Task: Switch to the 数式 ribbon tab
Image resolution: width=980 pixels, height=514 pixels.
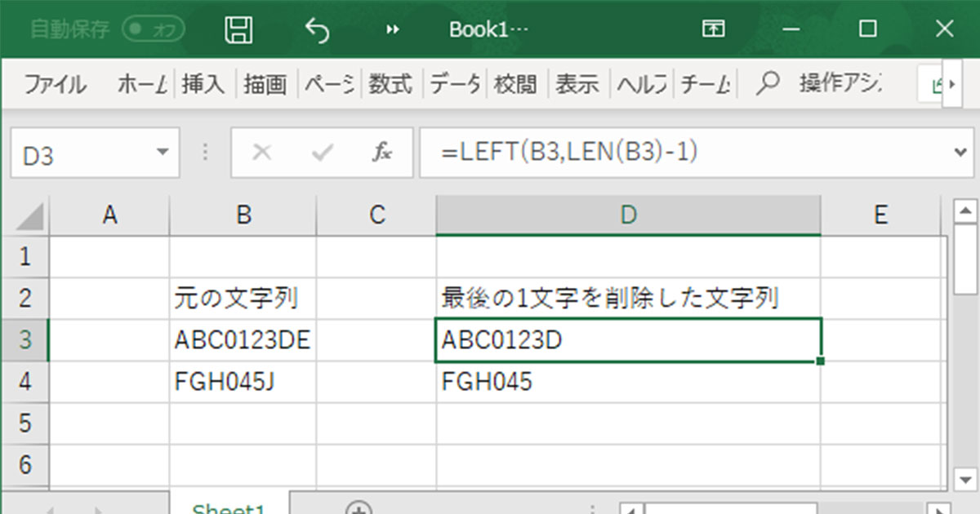Action: click(x=390, y=83)
